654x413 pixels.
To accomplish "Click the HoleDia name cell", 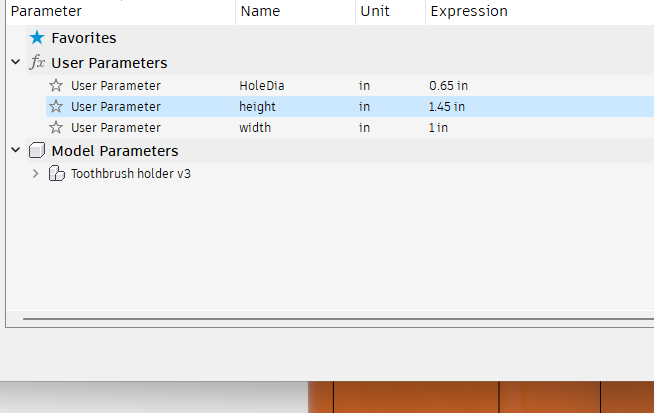I will coord(262,86).
